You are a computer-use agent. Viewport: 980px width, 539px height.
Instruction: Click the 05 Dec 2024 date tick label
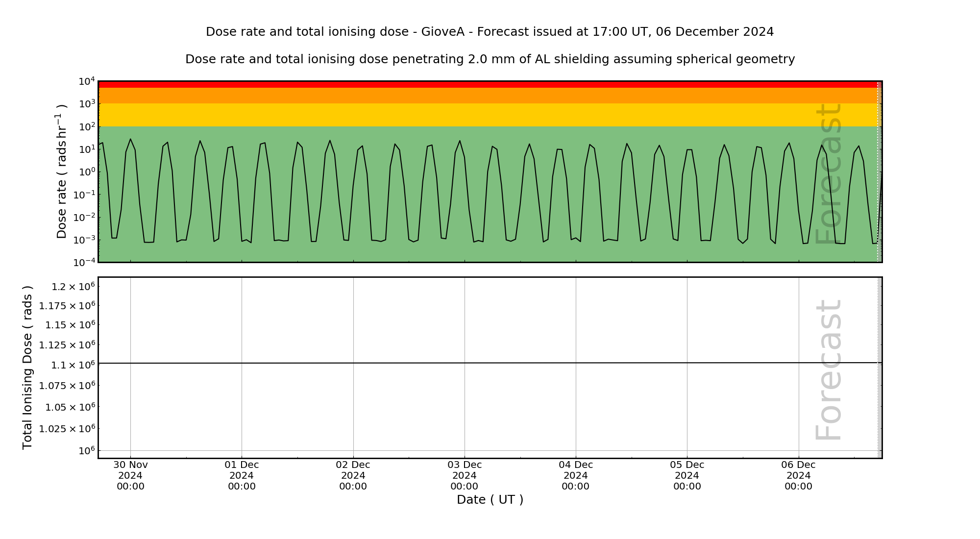pos(687,475)
